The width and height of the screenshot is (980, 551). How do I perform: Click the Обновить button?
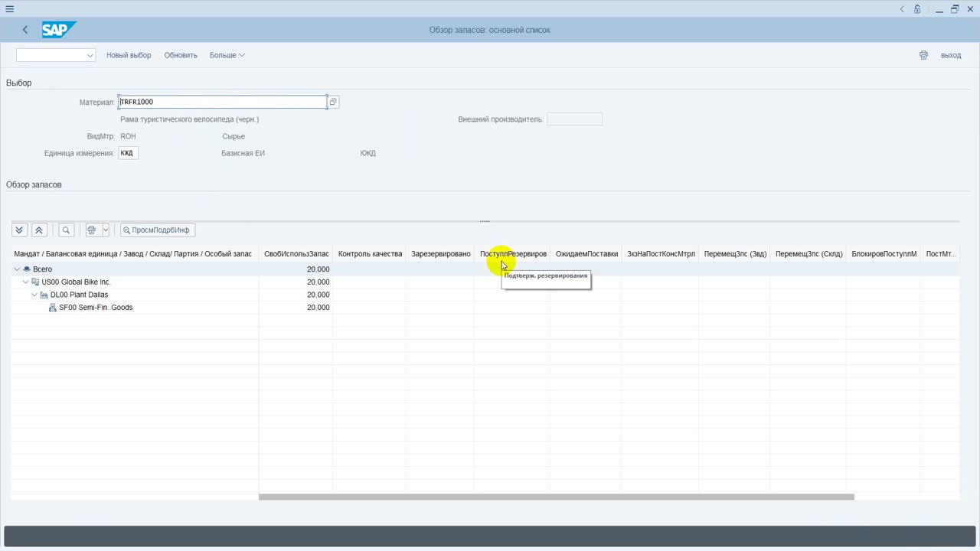coord(181,55)
